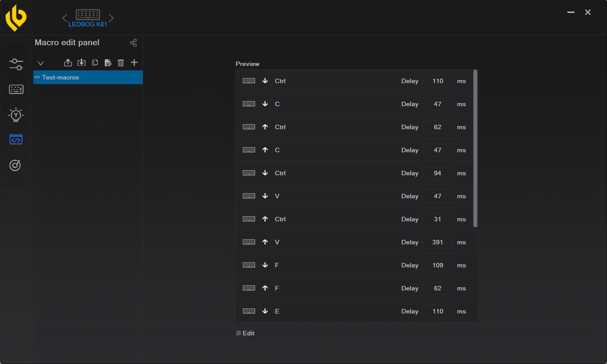Select the 'Ctrl' label in the 31 ms row
Image resolution: width=607 pixels, height=364 pixels.
click(280, 219)
